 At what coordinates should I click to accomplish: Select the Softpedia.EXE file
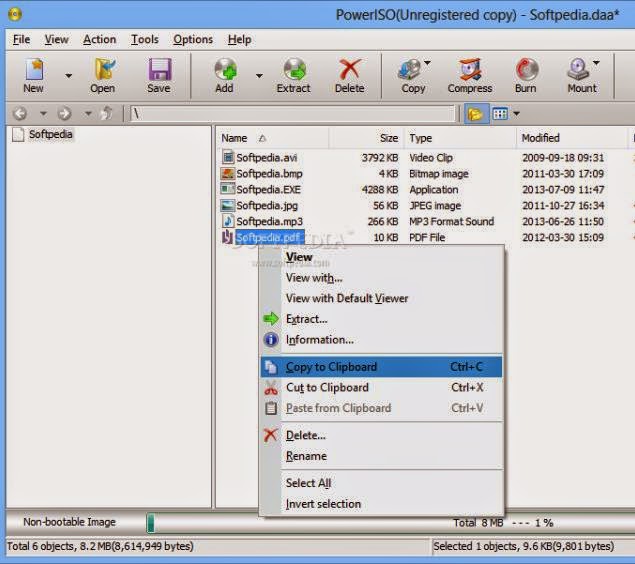(268, 189)
